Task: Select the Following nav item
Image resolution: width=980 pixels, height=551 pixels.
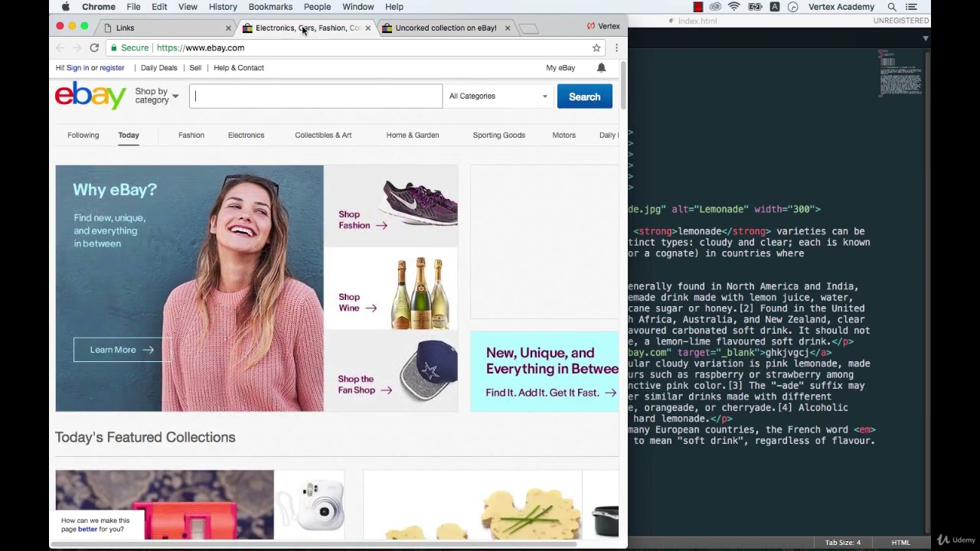Action: 83,135
